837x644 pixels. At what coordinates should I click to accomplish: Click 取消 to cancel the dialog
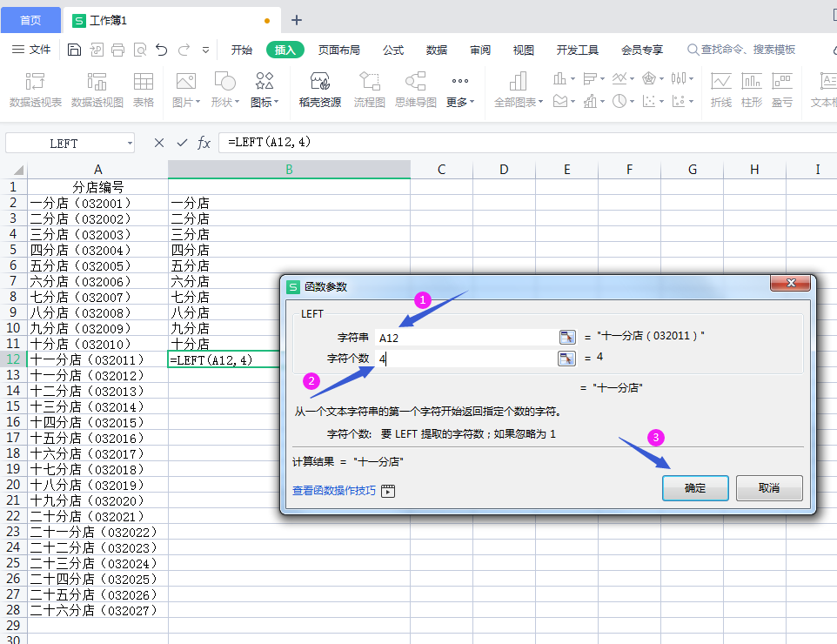[769, 488]
